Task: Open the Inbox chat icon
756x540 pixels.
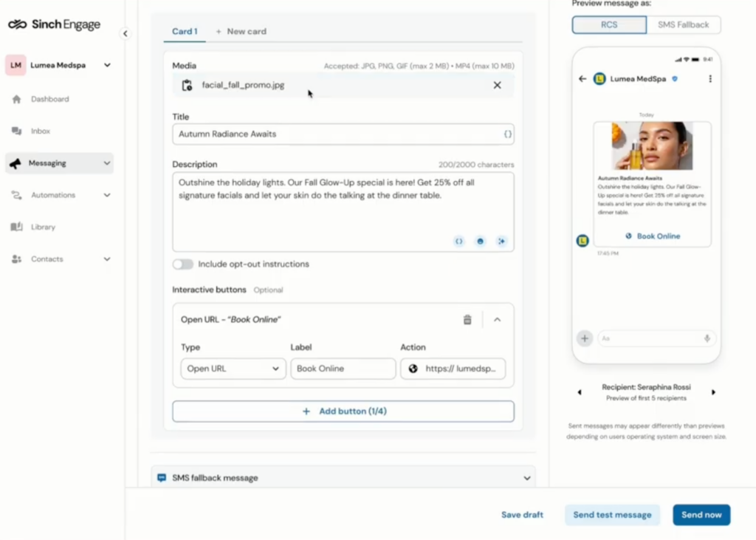Action: tap(16, 131)
